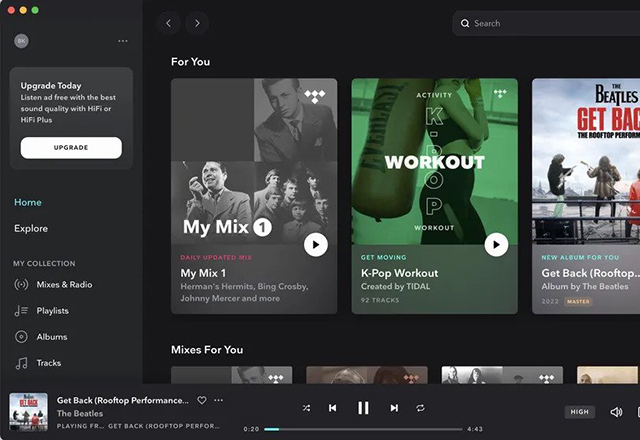Open Playlists in My Collection

(53, 311)
